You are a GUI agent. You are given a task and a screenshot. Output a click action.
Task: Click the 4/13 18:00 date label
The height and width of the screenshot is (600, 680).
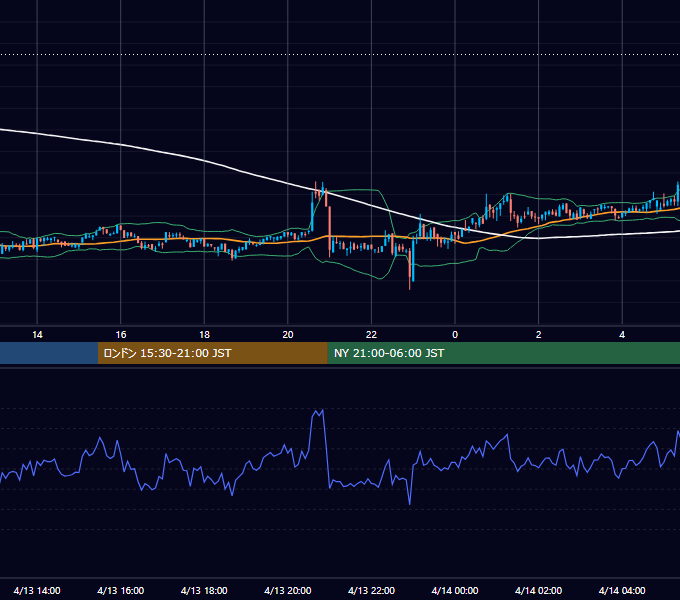(x=204, y=590)
